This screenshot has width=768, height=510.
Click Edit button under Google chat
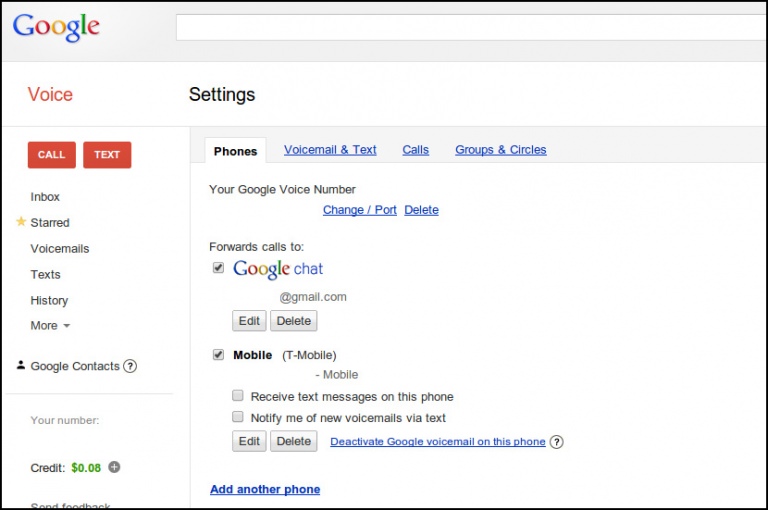tap(249, 321)
